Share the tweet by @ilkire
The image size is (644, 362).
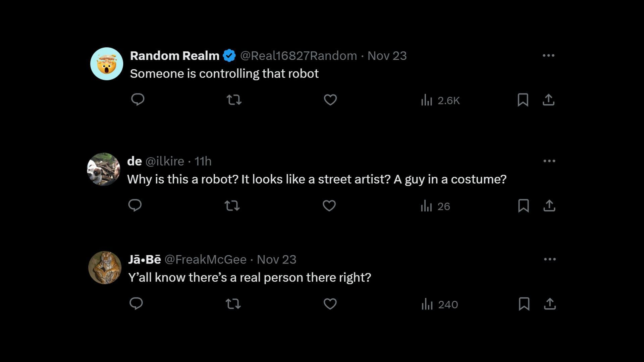click(x=549, y=205)
